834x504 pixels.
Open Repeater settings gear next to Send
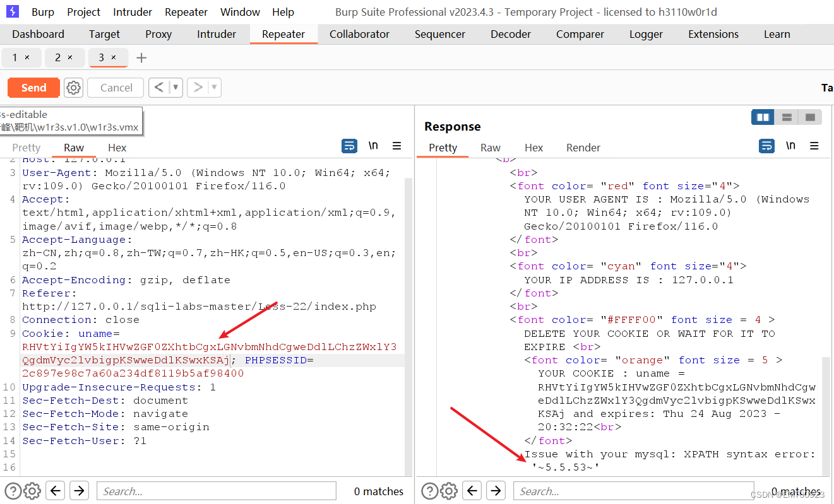(x=74, y=88)
